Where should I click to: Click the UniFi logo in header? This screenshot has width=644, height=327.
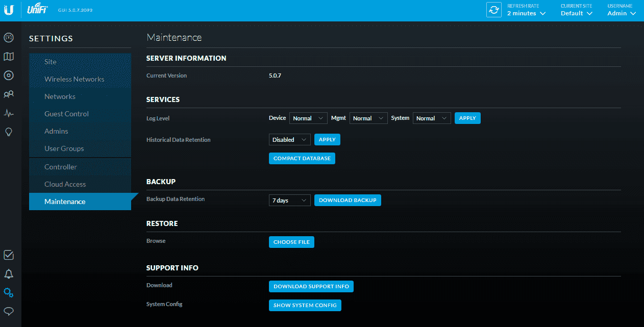(37, 10)
